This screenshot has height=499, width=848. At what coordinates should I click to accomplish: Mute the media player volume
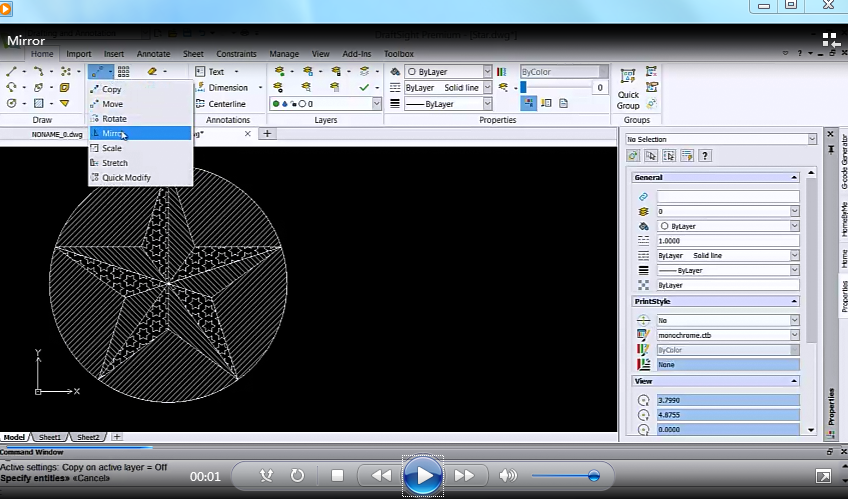[508, 476]
